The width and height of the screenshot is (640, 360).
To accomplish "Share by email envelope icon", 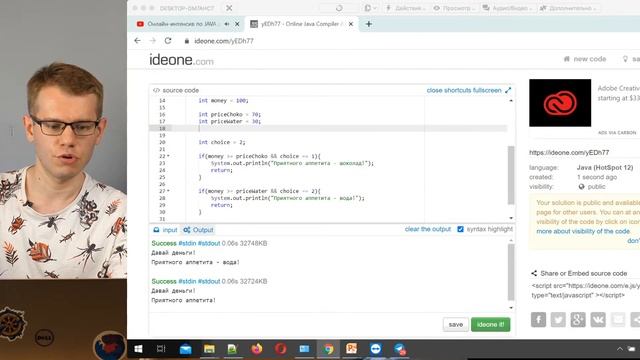I will coord(618,320).
